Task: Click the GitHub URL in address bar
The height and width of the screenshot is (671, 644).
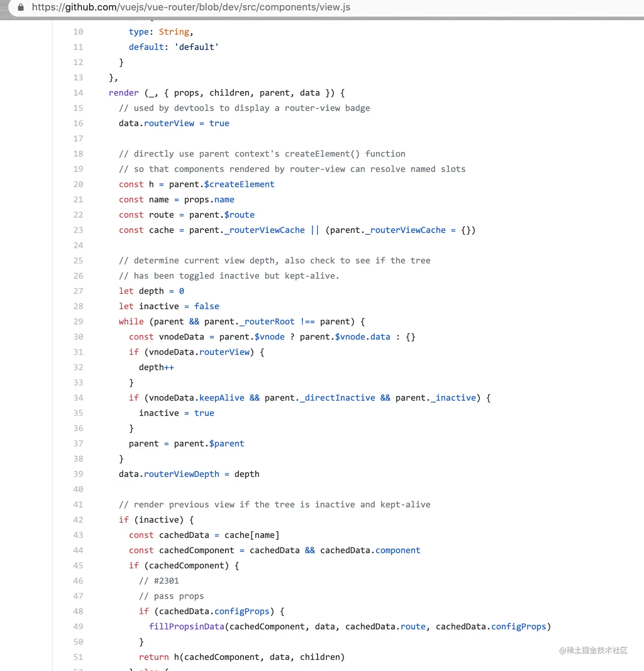Action: tap(191, 7)
